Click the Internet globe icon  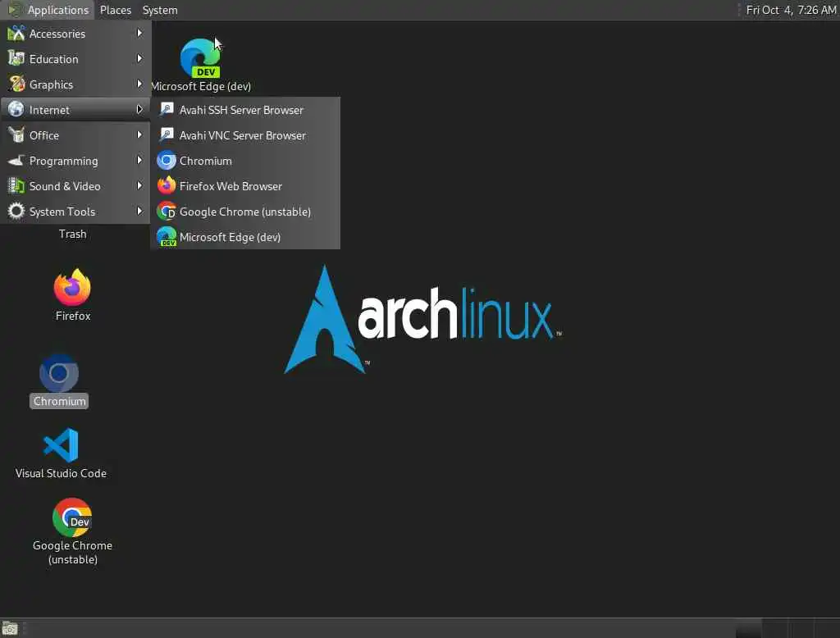pyautogui.click(x=16, y=109)
